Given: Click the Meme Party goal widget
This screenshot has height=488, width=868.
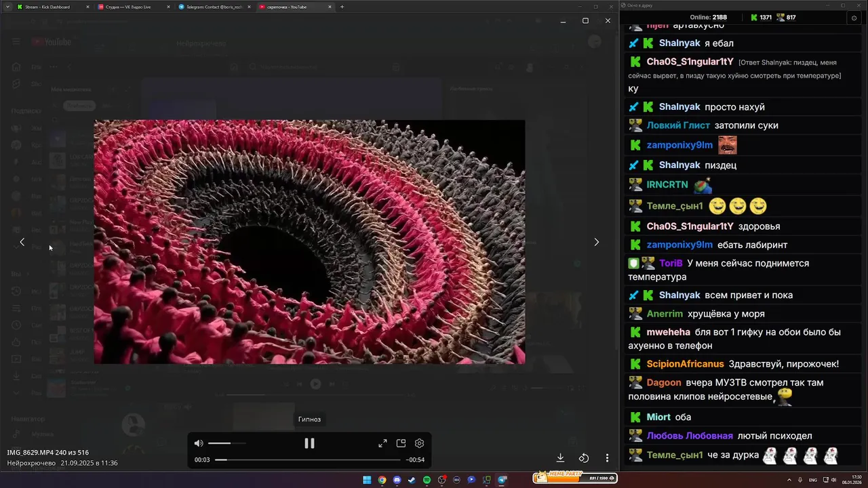Looking at the screenshot, I should point(574,477).
